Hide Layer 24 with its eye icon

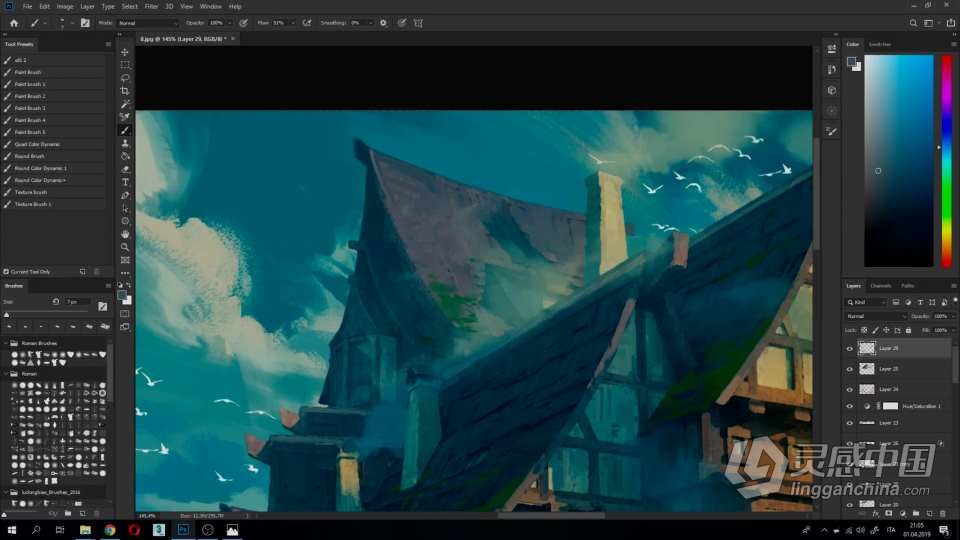coord(849,389)
